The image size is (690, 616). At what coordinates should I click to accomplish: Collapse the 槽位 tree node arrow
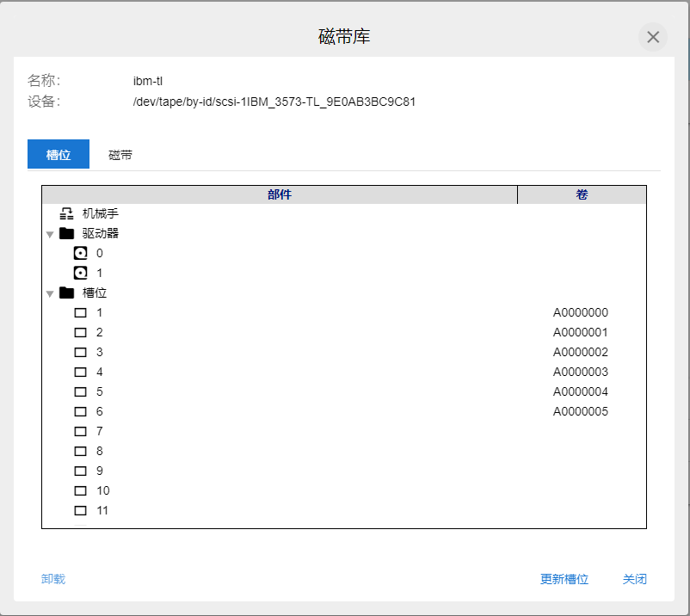(x=50, y=293)
